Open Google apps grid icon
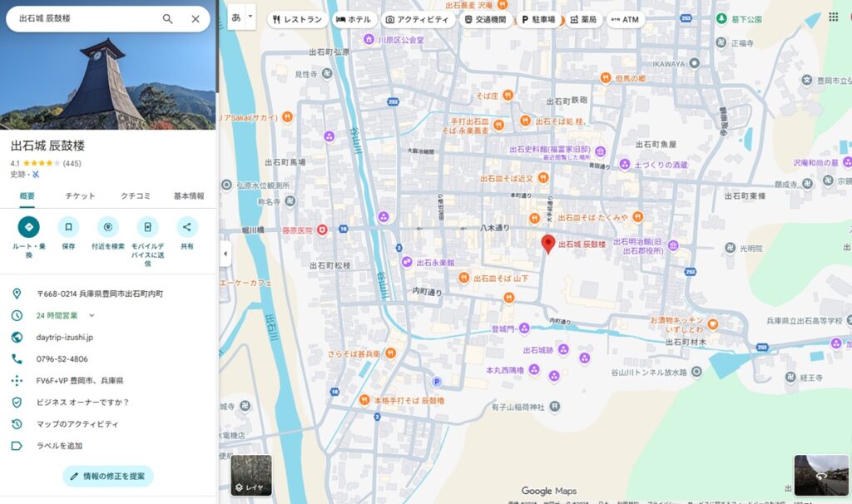 pos(833,17)
